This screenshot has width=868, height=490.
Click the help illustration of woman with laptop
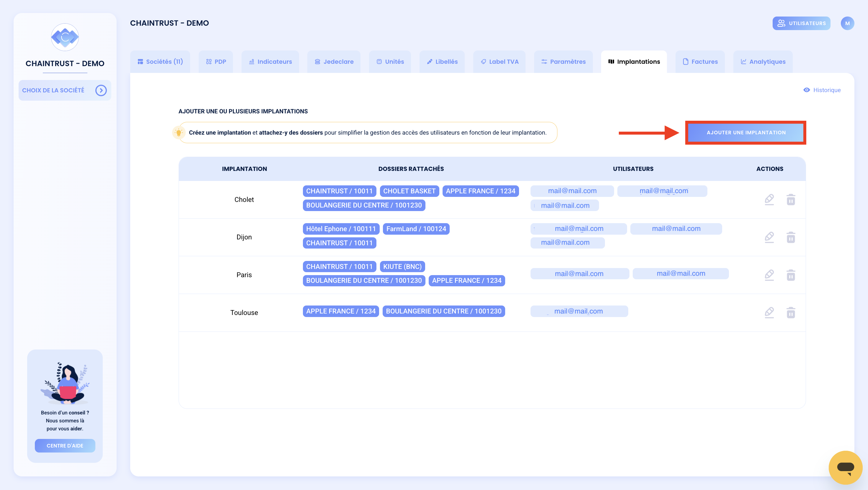(x=65, y=383)
